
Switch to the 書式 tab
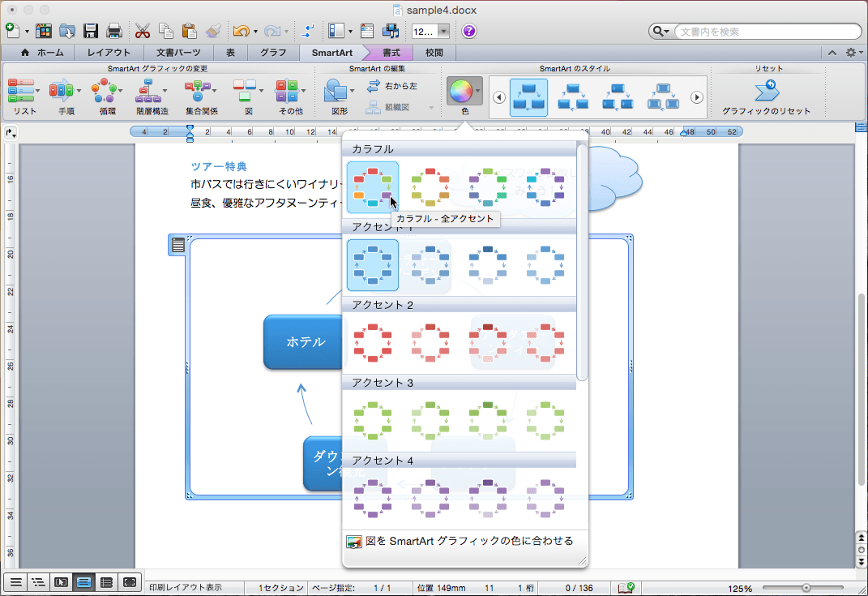pos(391,53)
